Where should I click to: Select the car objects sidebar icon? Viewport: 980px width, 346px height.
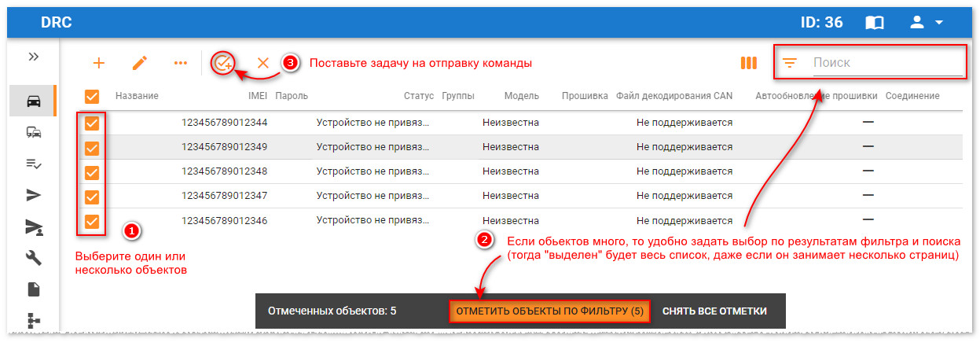pos(35,101)
